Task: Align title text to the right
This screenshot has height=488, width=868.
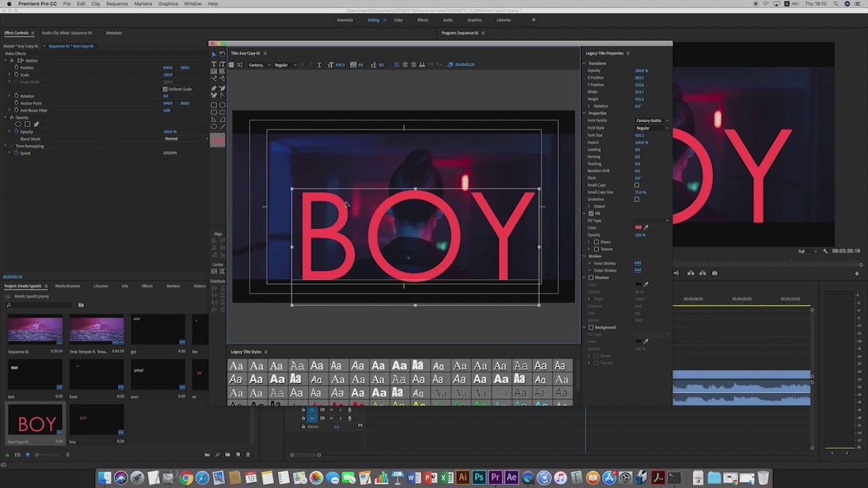Action: pos(414,64)
